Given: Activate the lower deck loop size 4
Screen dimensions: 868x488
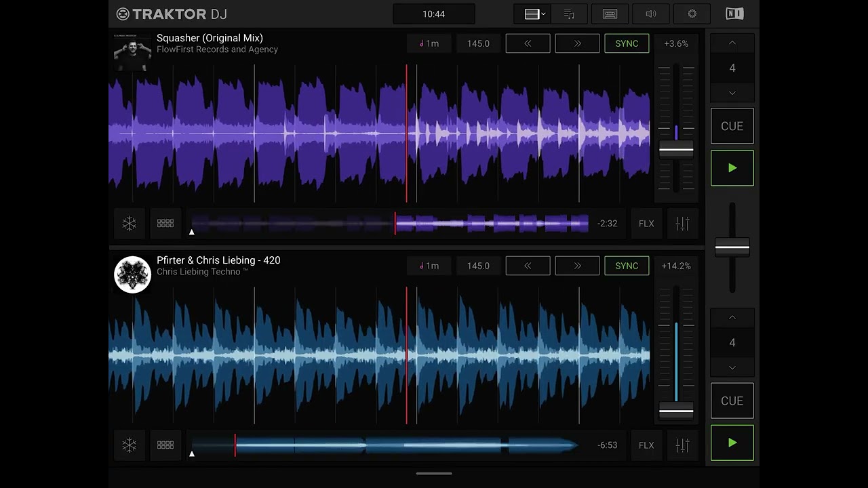Looking at the screenshot, I should coord(732,342).
